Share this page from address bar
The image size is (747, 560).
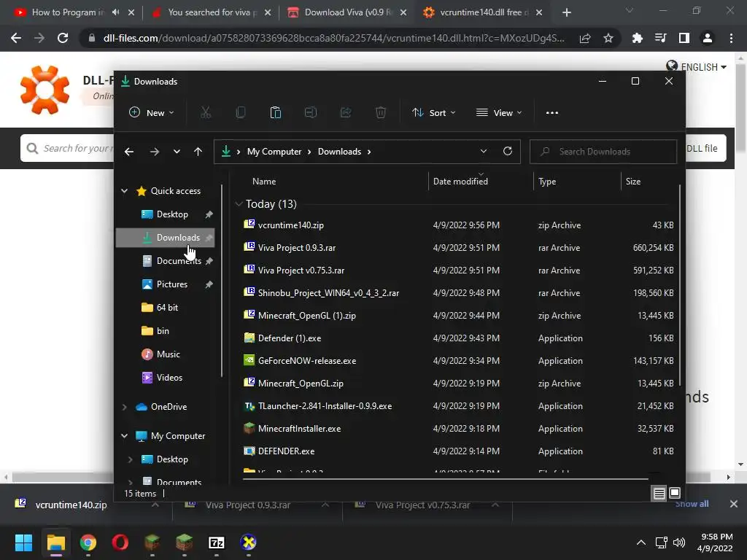[585, 38]
